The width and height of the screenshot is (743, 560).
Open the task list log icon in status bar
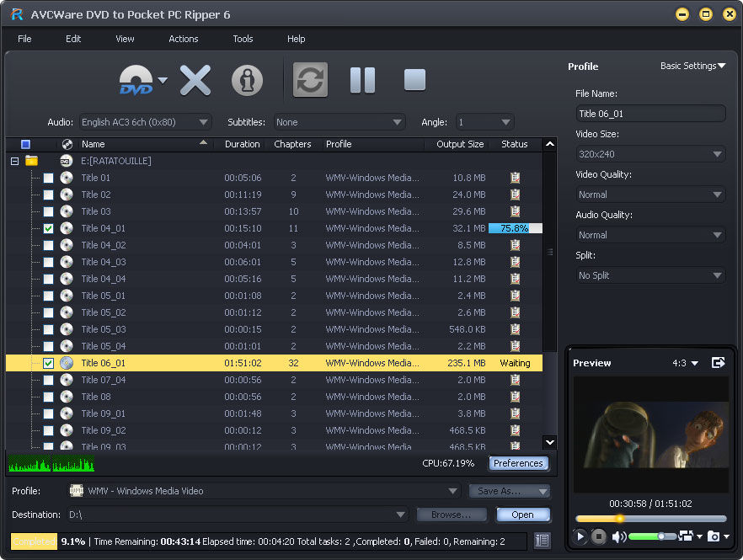tap(543, 541)
